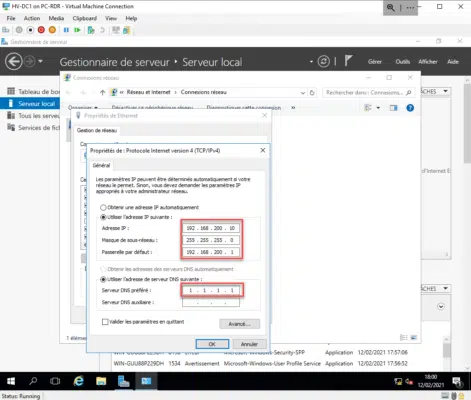The height and width of the screenshot is (400, 471).
Task: Open the Clipboard menu
Action: 85,18
